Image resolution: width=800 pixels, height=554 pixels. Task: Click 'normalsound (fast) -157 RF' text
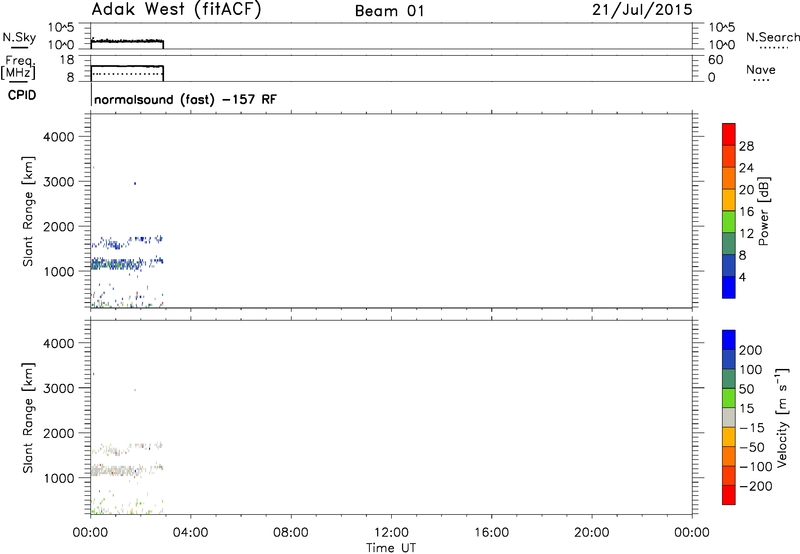185,99
